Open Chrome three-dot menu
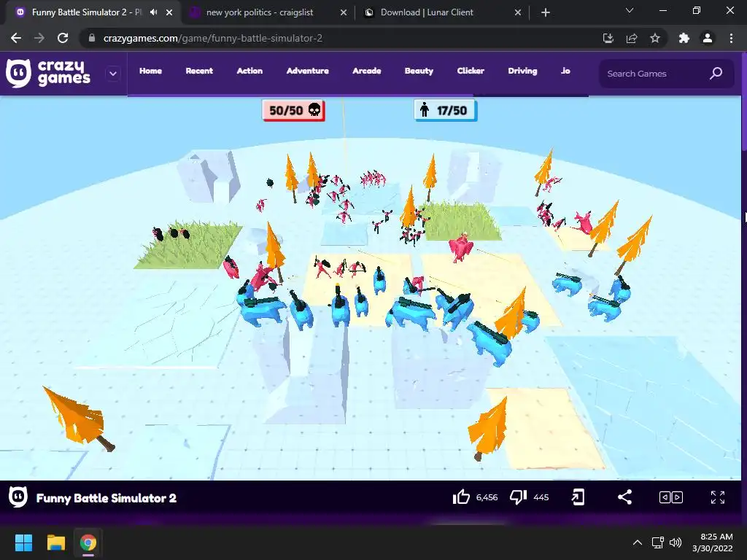Screen dimensions: 747x560 tap(731, 38)
